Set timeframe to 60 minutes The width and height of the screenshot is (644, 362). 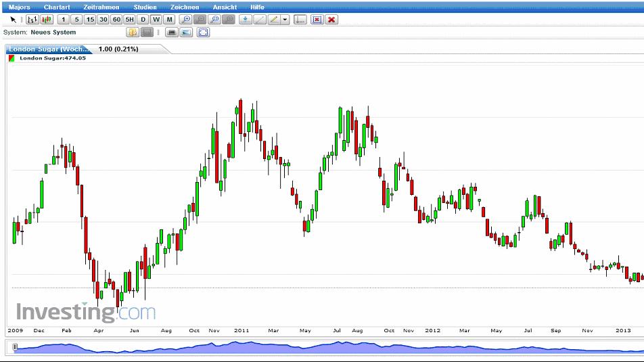coord(116,20)
